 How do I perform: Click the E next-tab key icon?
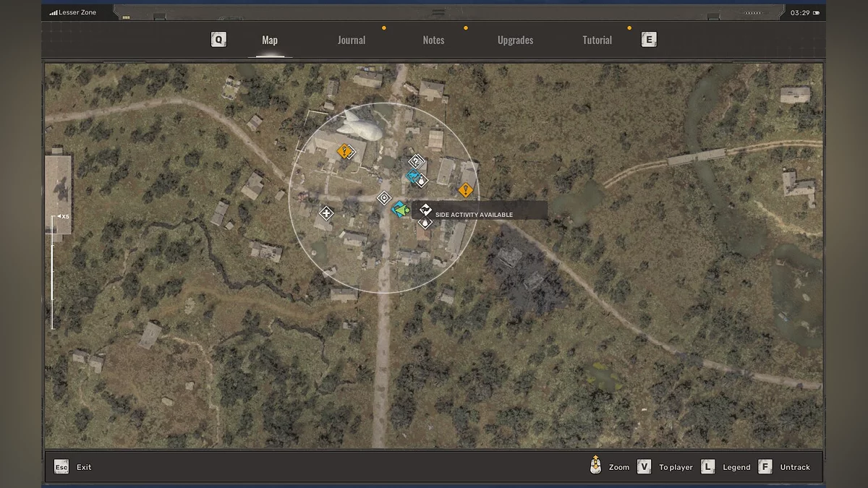tap(649, 40)
